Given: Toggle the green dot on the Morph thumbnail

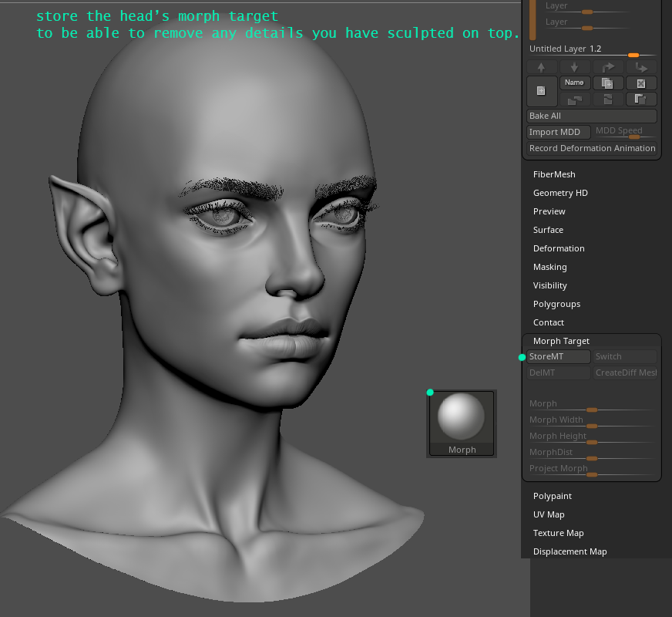Looking at the screenshot, I should [429, 392].
